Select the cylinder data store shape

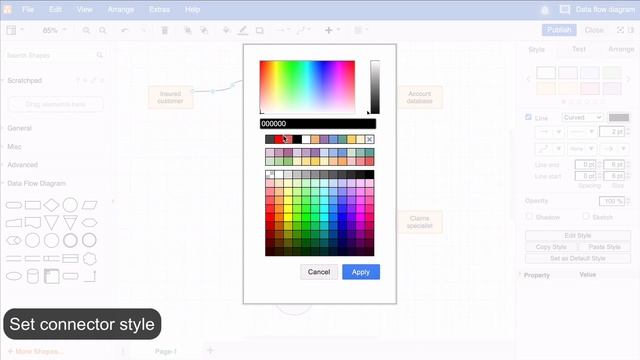(33, 276)
